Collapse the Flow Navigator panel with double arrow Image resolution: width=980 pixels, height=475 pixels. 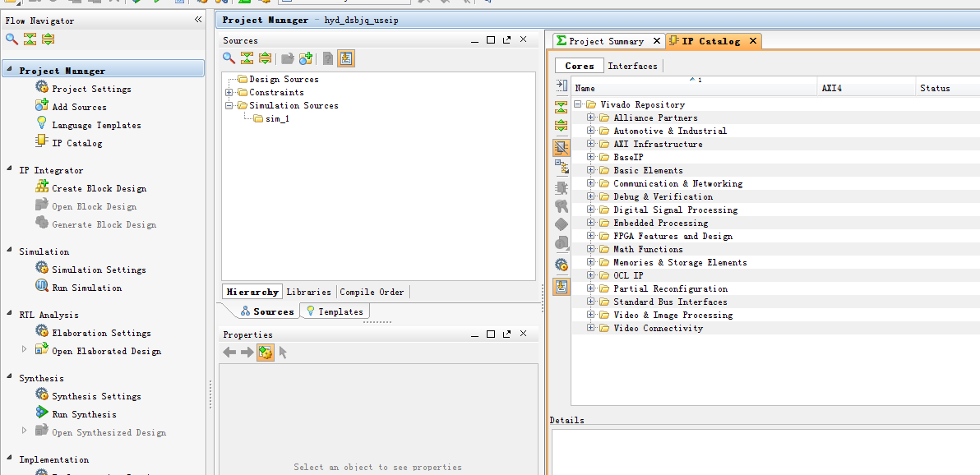tap(198, 20)
